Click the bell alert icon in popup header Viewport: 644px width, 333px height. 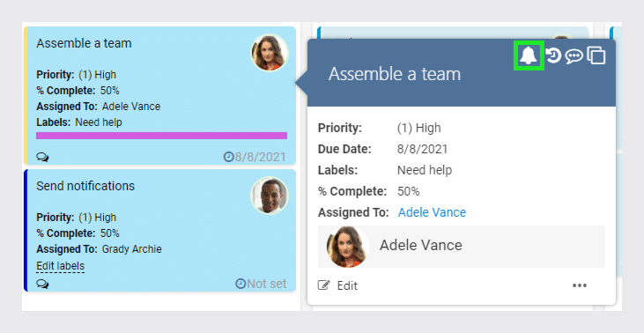[529, 55]
